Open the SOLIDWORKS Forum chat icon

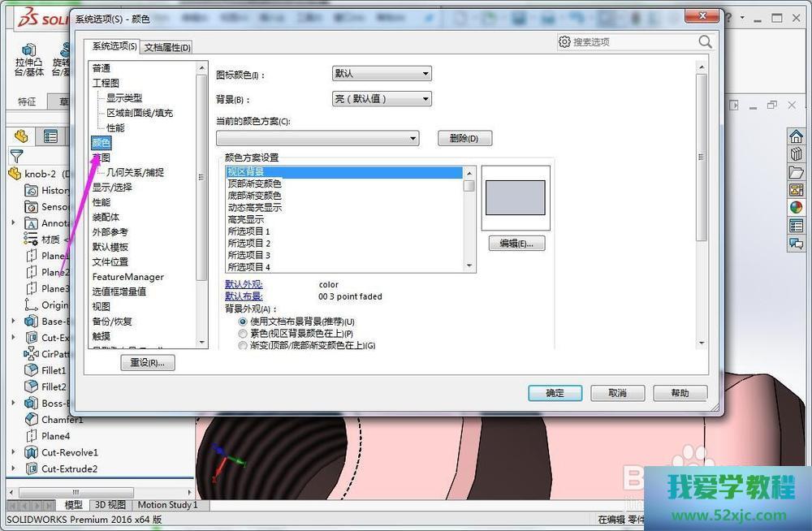coord(796,244)
